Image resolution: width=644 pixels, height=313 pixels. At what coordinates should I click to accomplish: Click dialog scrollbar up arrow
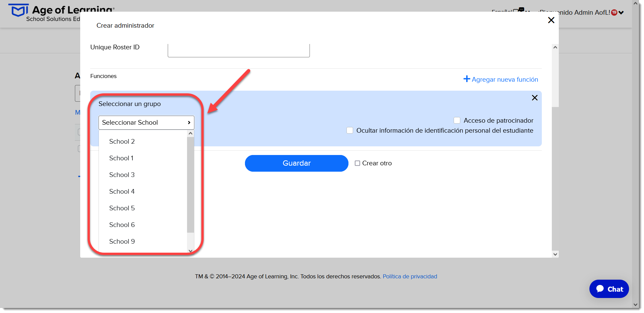click(555, 47)
